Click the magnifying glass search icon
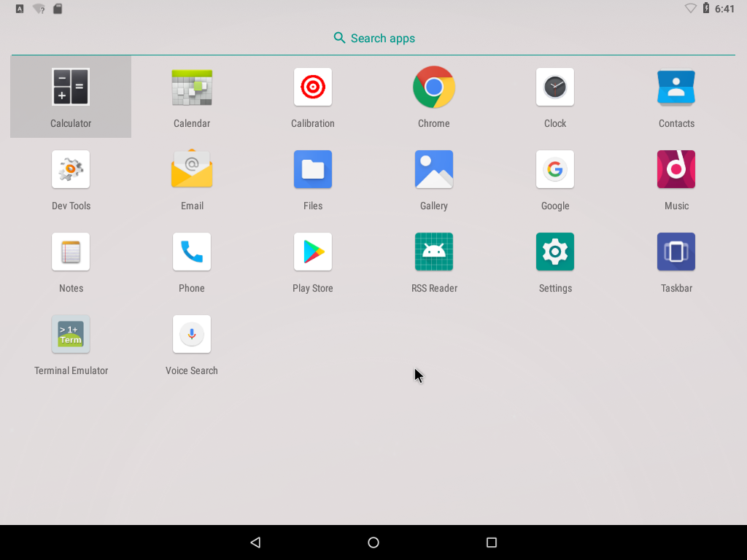 [x=339, y=38]
